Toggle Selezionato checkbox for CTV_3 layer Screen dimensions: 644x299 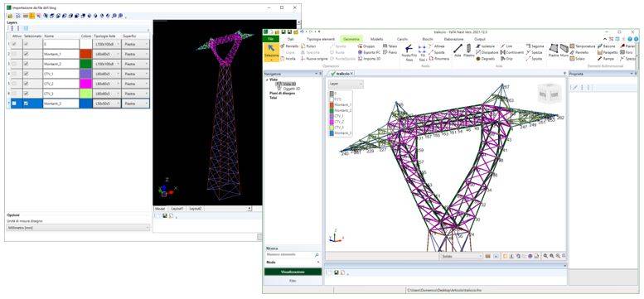pyautogui.click(x=27, y=94)
